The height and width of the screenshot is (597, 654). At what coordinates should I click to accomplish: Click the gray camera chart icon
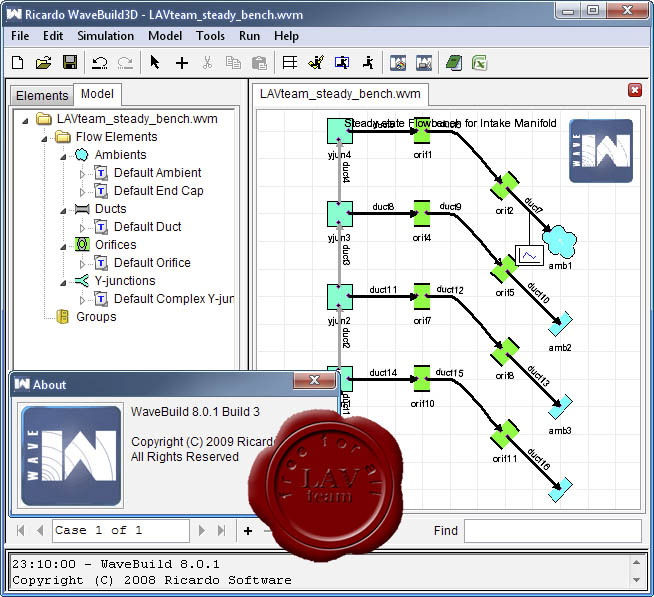[x=424, y=63]
